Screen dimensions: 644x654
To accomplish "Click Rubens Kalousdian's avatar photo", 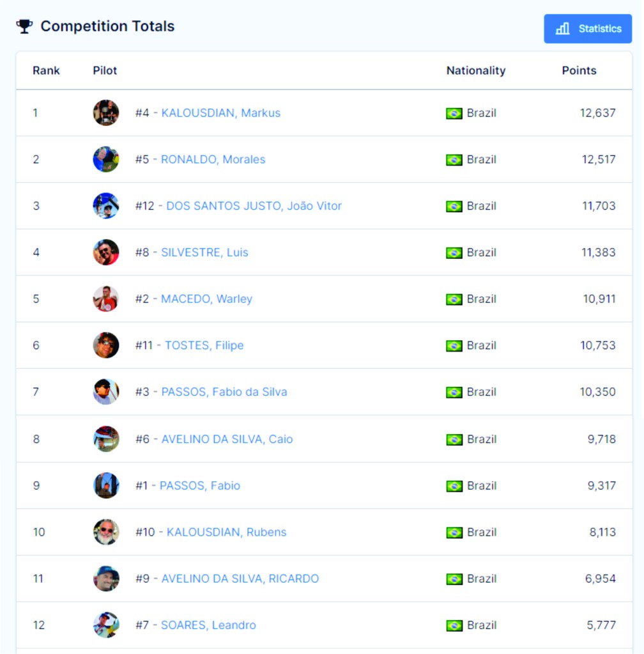I will click(106, 532).
